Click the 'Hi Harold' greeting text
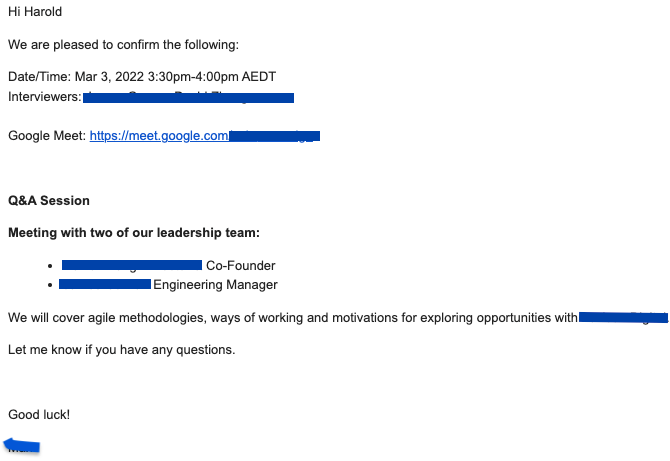This screenshot has width=670, height=461. click(35, 12)
